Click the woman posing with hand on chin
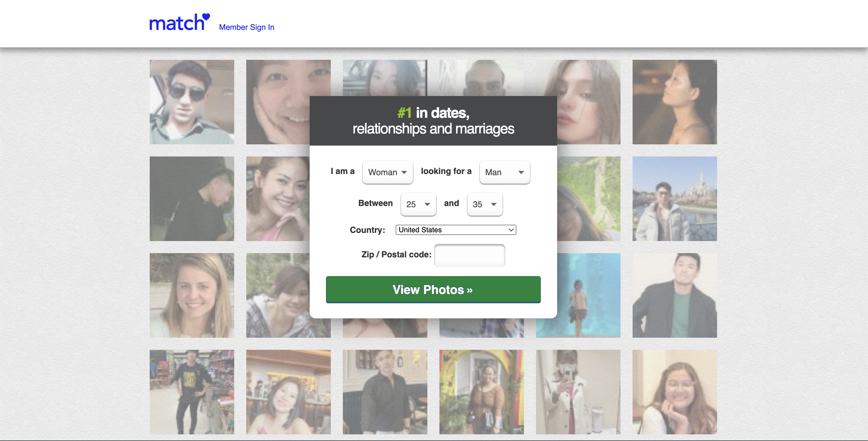This screenshot has width=868, height=441. click(289, 198)
